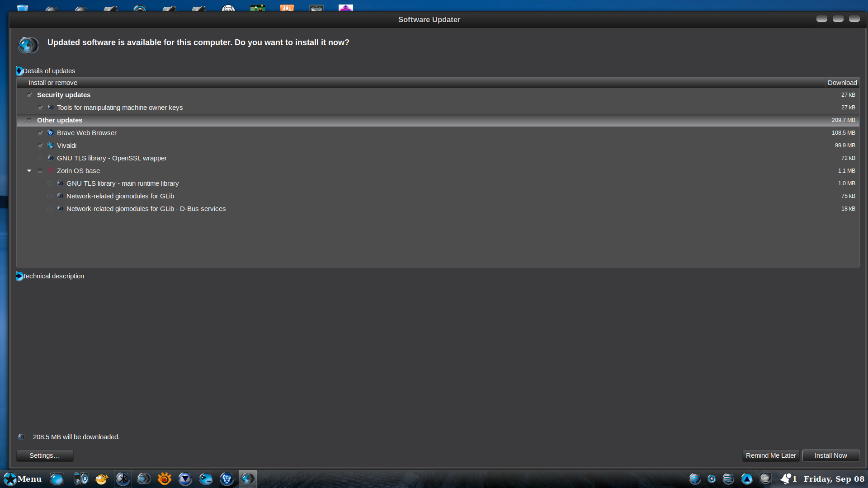The image size is (868, 488).
Task: Click Install Now to start updates
Action: [831, 455]
